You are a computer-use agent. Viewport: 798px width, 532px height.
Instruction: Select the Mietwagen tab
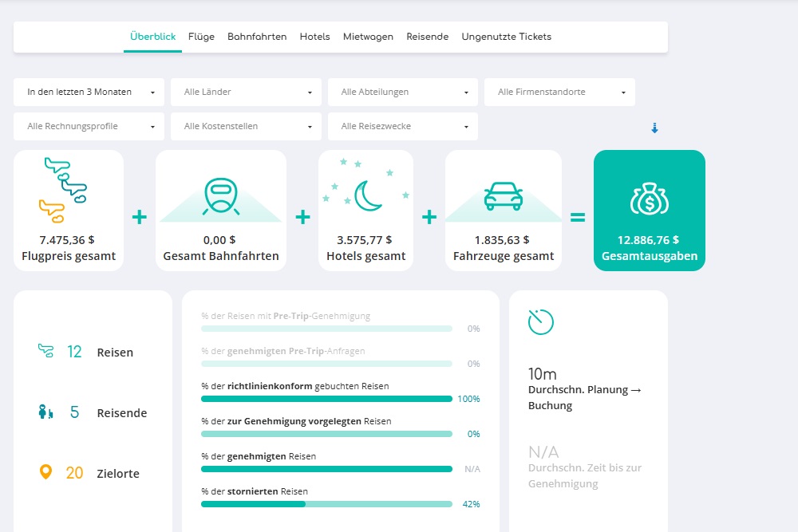pyautogui.click(x=368, y=36)
